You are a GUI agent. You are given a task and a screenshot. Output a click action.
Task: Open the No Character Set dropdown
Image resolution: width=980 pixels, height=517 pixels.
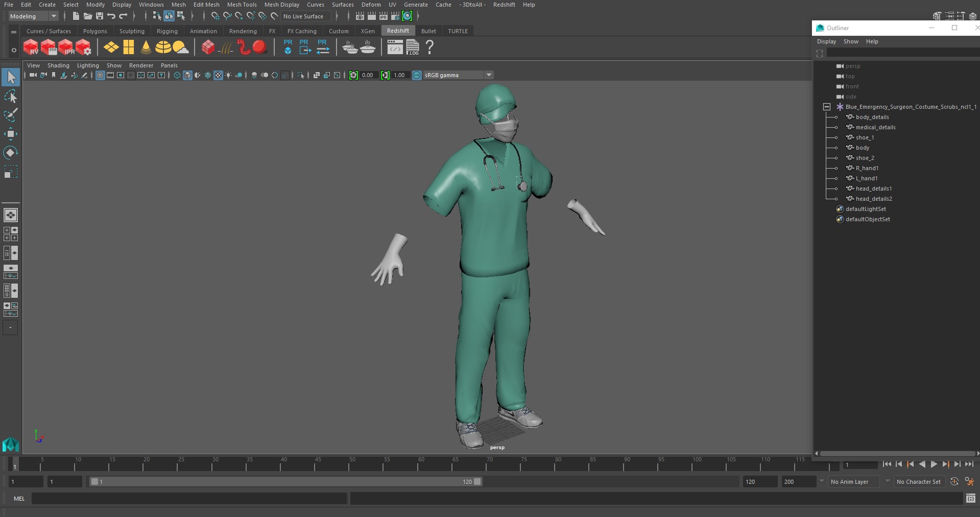click(x=920, y=481)
